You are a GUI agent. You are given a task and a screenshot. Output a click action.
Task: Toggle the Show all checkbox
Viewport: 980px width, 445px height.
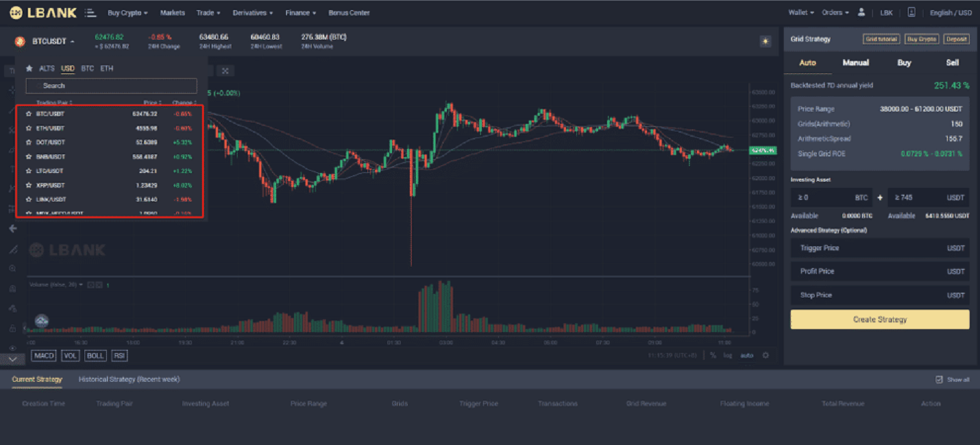938,379
